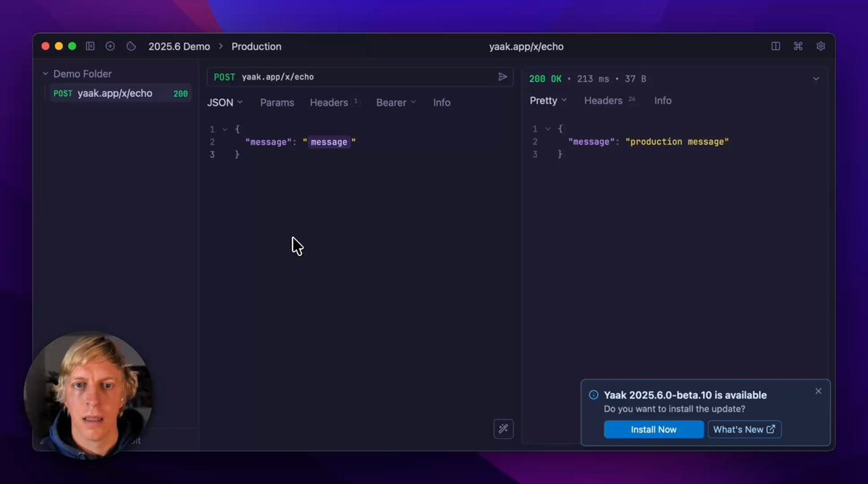
Task: Click the message template variable in the request body
Action: (329, 142)
